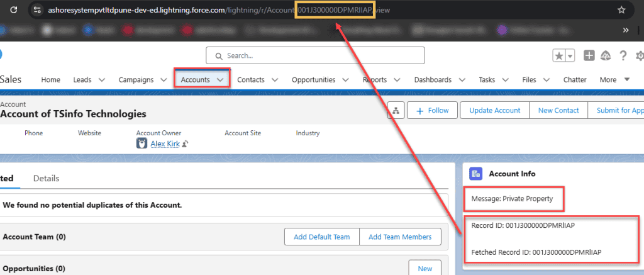Click the no potential duplicates message
The image size is (644, 275).
pyautogui.click(x=92, y=205)
